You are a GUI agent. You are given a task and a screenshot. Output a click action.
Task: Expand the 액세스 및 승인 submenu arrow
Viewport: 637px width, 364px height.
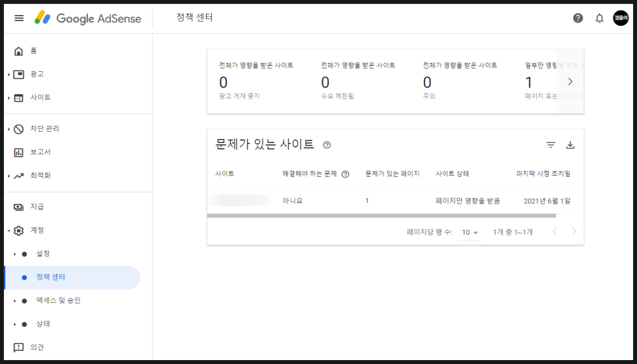(x=15, y=301)
